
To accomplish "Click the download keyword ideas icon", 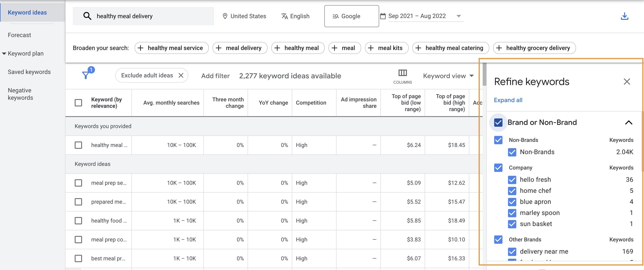I will 624,16.
